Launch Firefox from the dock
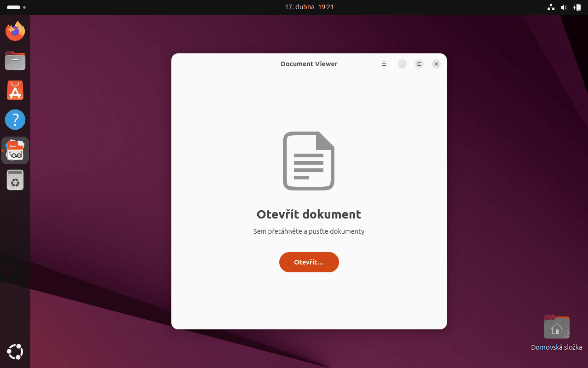Viewport: 588px width, 368px height. [x=15, y=31]
